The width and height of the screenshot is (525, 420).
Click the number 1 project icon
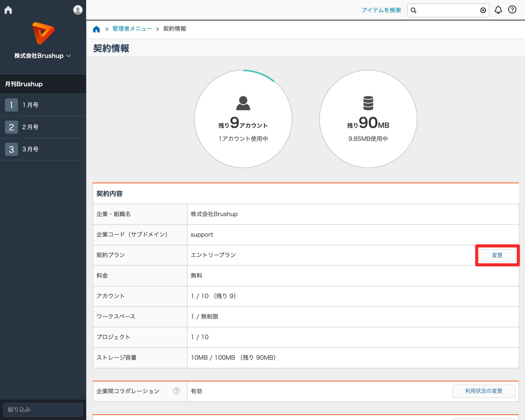click(x=11, y=105)
